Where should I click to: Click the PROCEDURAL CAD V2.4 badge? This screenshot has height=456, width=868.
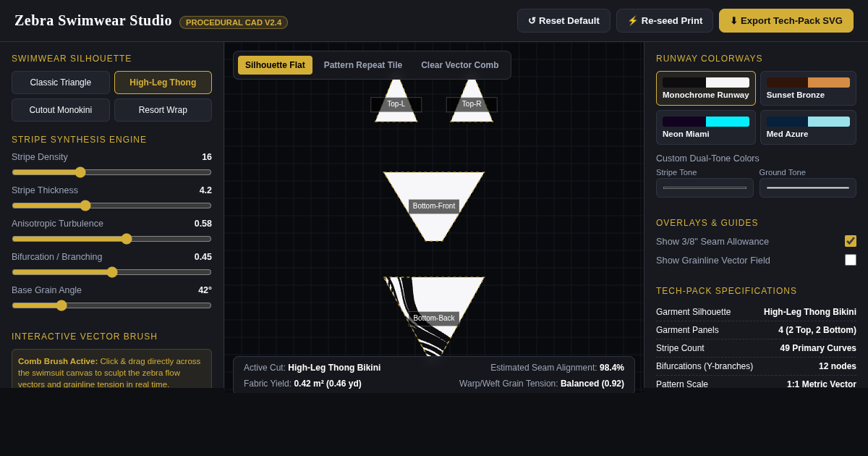tap(234, 22)
